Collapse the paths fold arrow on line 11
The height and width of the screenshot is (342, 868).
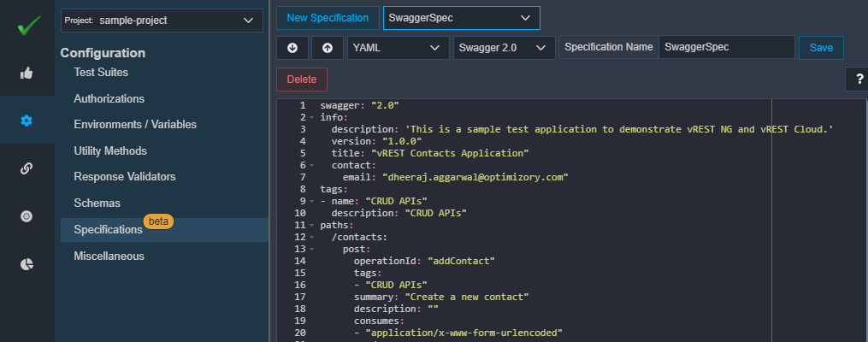click(311, 225)
